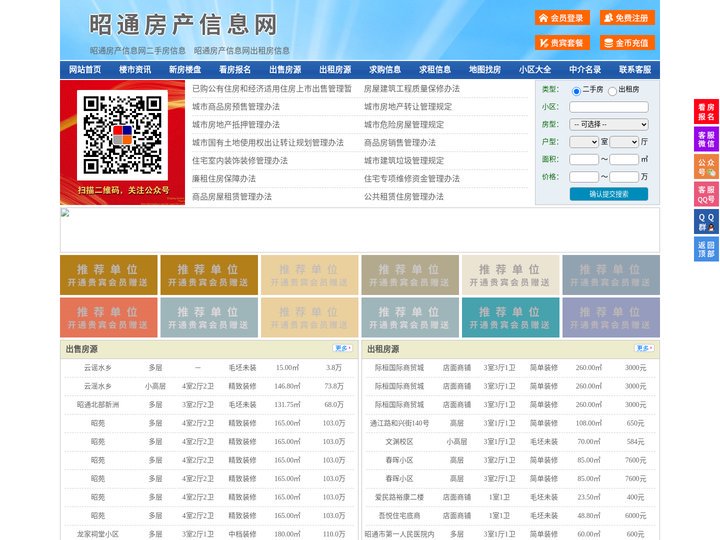720x540 pixels.
Task: Click the purple 客服微信 sidebar button
Action: (x=706, y=139)
